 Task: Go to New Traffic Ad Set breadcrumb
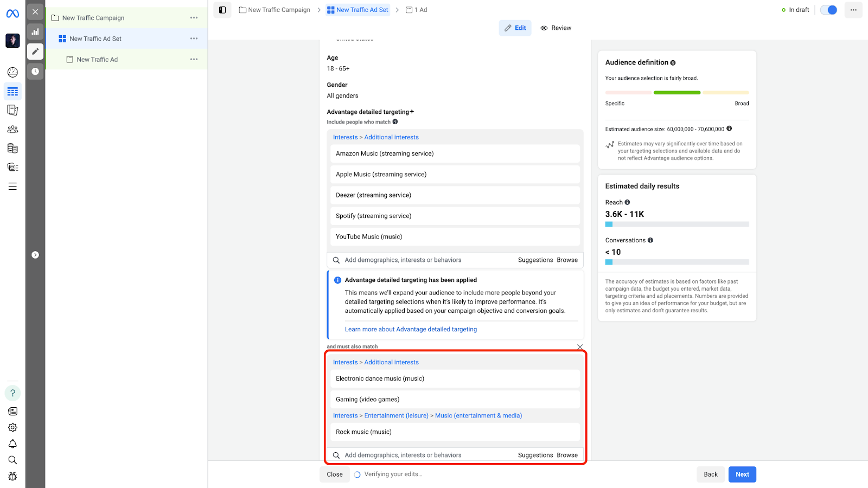tap(358, 10)
